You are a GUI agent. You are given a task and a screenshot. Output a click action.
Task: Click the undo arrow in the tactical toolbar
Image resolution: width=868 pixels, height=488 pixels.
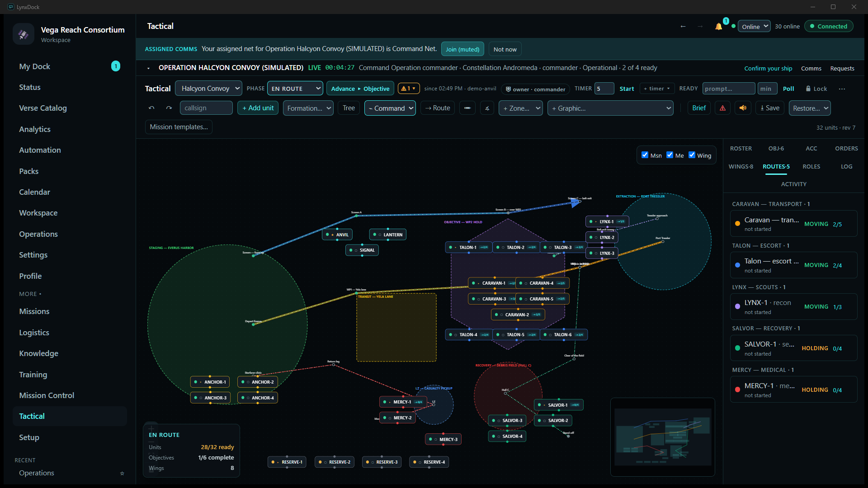(x=151, y=108)
